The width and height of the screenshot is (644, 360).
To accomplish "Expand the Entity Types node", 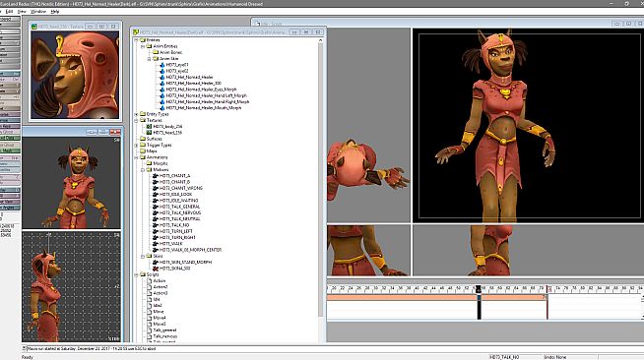I will (x=136, y=114).
